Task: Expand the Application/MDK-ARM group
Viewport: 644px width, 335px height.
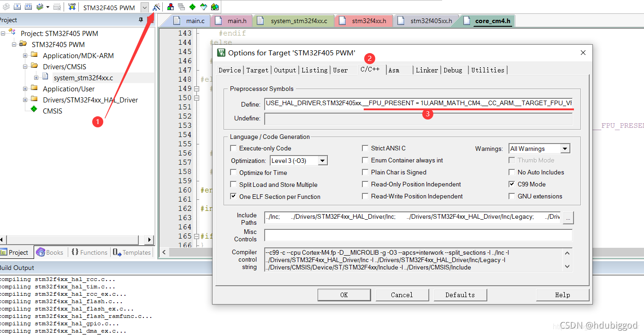Action: click(25, 55)
